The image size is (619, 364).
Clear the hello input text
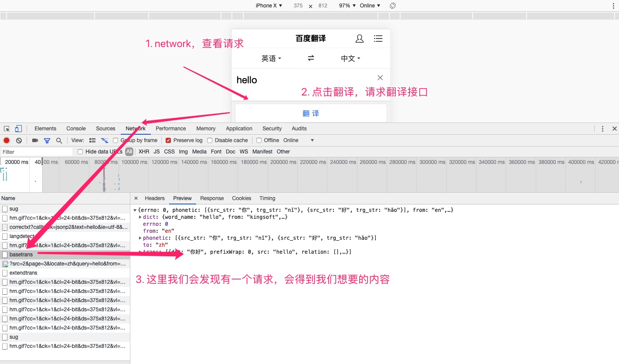380,78
